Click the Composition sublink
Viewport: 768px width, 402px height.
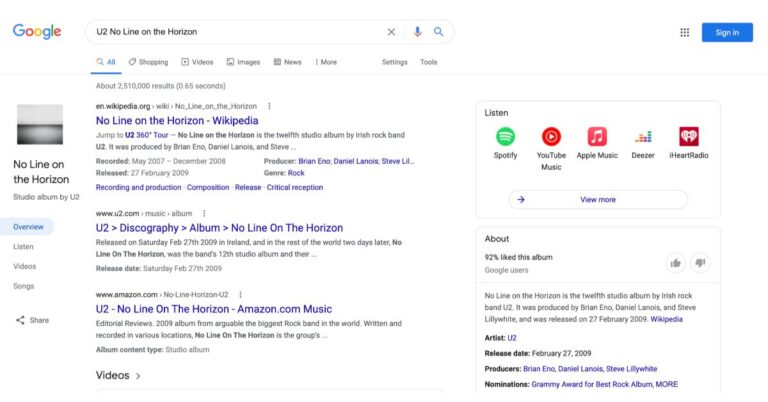(208, 187)
